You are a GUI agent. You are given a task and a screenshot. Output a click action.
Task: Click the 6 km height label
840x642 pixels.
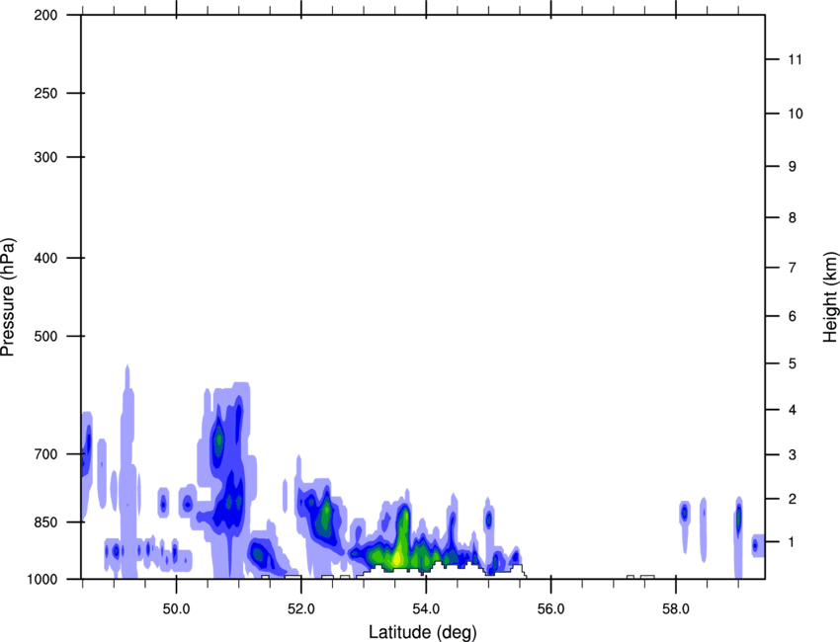(x=793, y=316)
